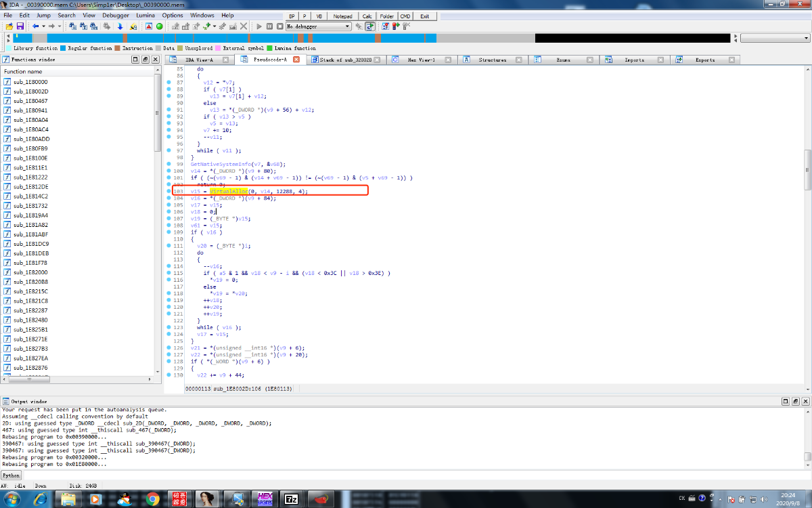Image resolution: width=812 pixels, height=508 pixels.
Task: Click the gray X delete toolbar icon
Action: 244,26
